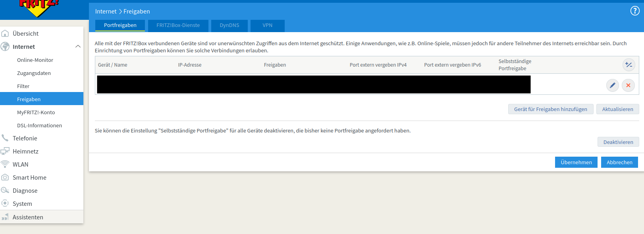Click the edit pencil icon for the device
This screenshot has width=644, height=234.
pos(612,85)
